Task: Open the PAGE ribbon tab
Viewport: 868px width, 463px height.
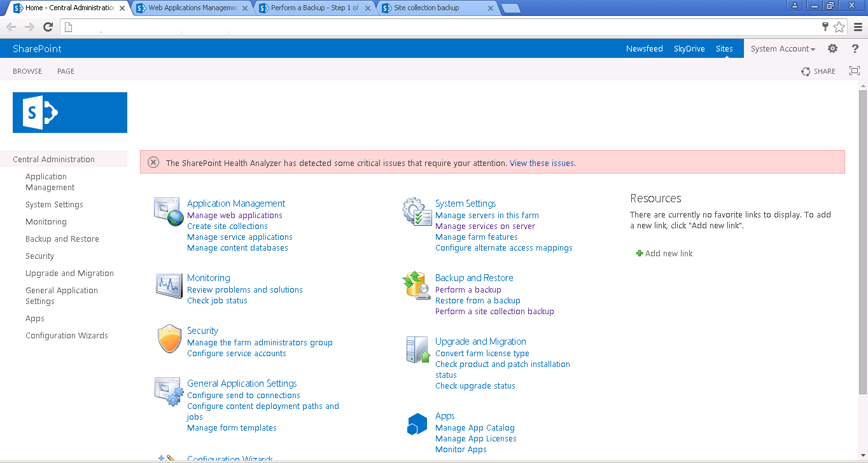Action: point(66,71)
